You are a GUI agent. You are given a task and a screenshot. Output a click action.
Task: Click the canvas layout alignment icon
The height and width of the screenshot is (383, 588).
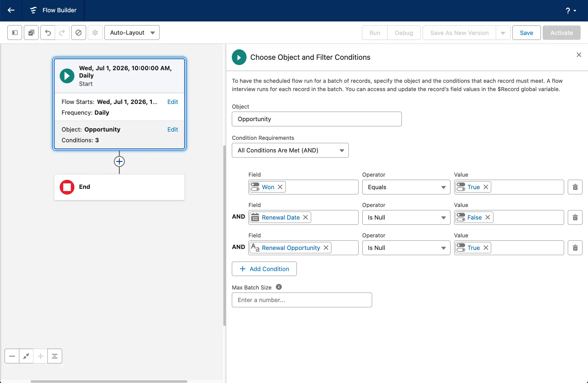coord(55,356)
